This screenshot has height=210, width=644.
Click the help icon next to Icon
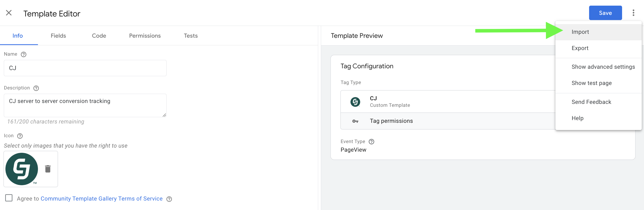coord(20,136)
